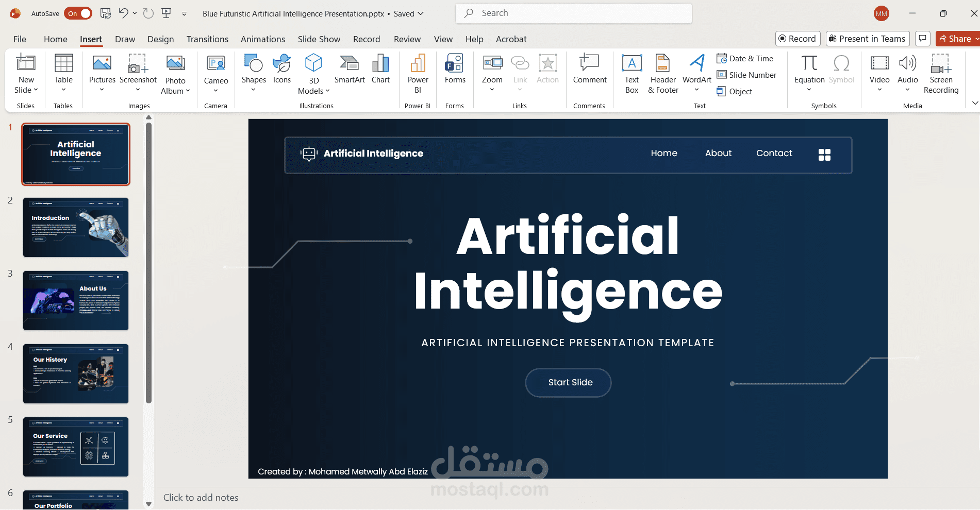The height and width of the screenshot is (510, 980).
Task: Select slide 2 Introduction thumbnail
Action: (76, 228)
